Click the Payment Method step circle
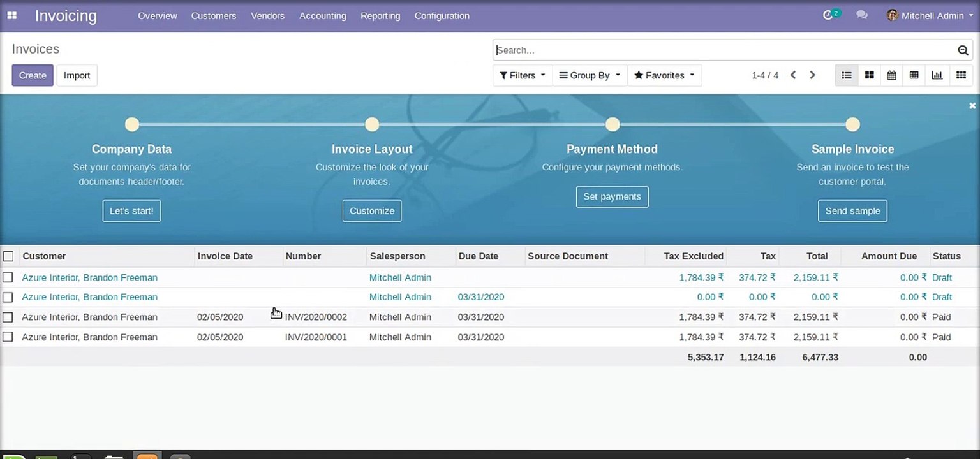The image size is (980, 459). 612,124
